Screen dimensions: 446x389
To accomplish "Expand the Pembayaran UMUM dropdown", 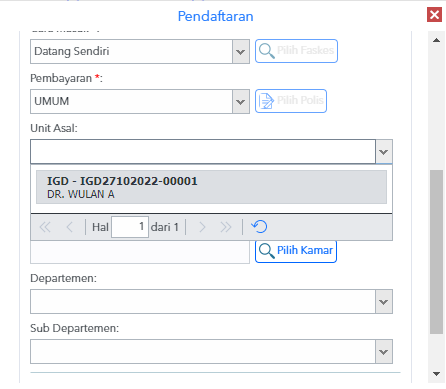I will point(241,102).
